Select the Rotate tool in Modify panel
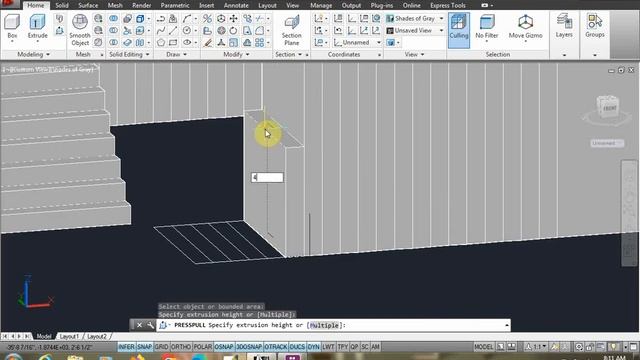Viewport: 640px width, 360px height. tap(233, 30)
